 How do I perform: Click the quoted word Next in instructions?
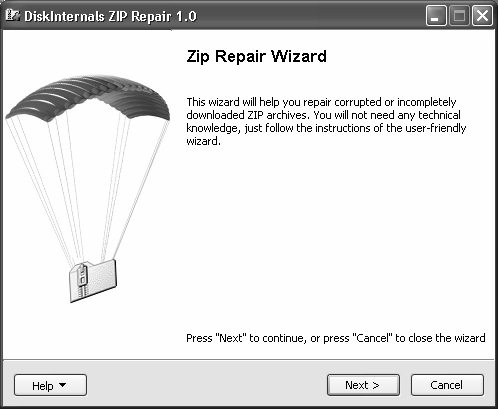pos(230,338)
